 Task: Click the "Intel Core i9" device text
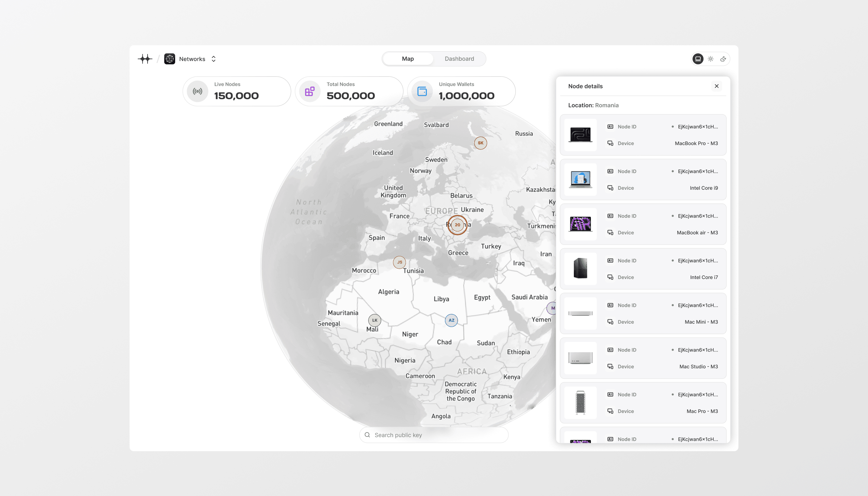point(704,188)
